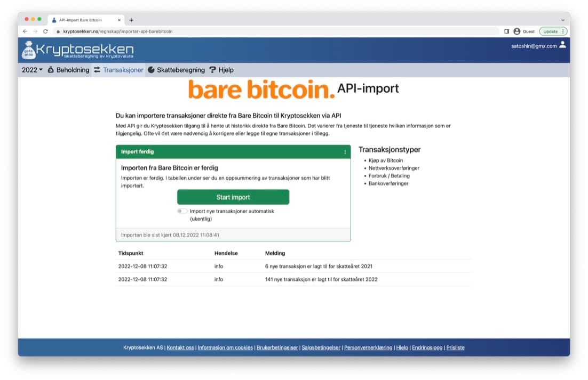Click the chevron at the tab strip's right edge
Viewport: 588px width, 380px height.
[562, 20]
